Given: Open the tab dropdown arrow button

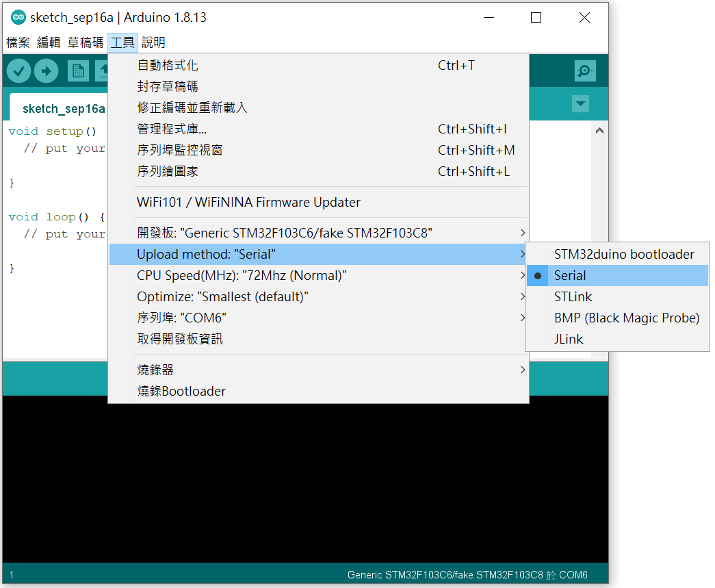Looking at the screenshot, I should (580, 103).
